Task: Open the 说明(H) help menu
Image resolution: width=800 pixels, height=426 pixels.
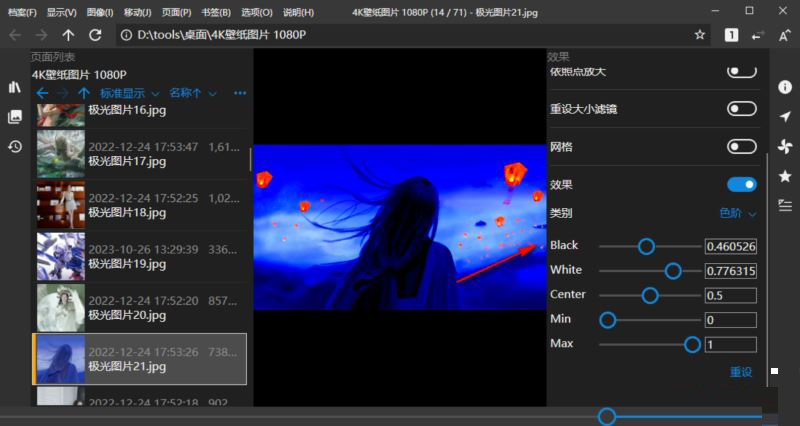Action: (298, 12)
